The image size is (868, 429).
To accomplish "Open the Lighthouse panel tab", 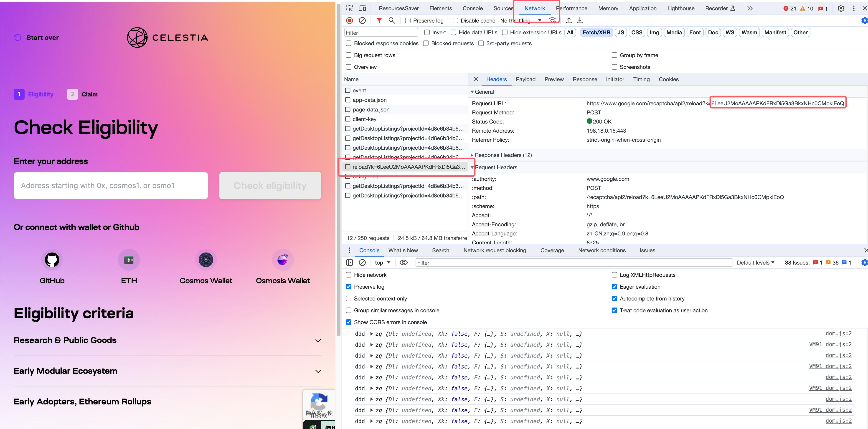I will click(x=680, y=8).
